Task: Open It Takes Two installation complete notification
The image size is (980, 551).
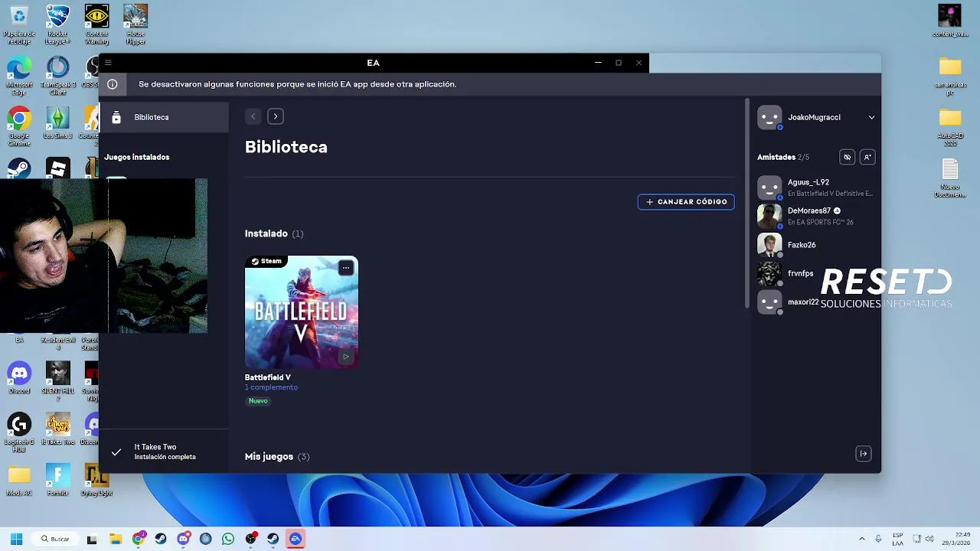Action: pos(164,452)
